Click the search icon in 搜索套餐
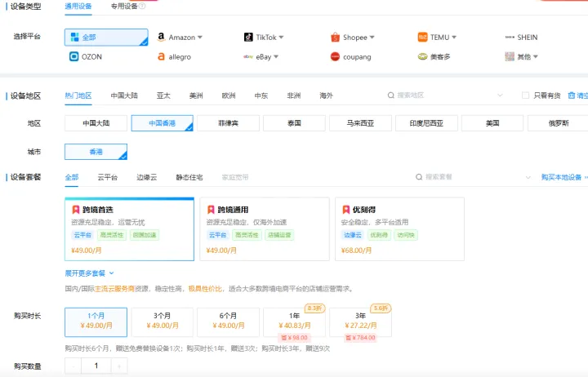 (419, 177)
